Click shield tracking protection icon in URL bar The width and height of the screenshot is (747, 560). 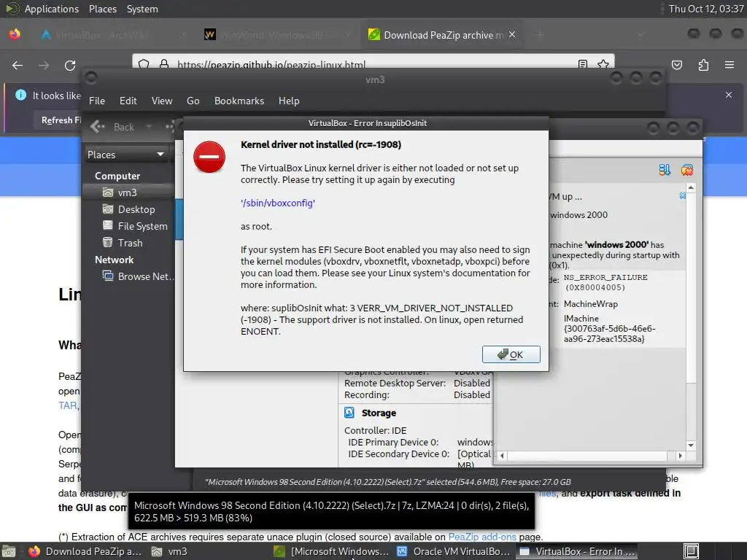[x=144, y=64]
